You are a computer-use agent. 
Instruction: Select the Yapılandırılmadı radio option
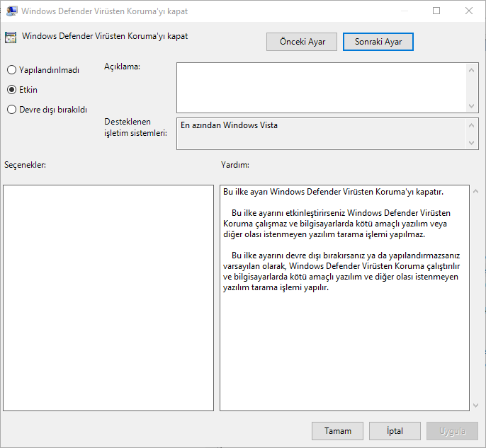point(43,70)
